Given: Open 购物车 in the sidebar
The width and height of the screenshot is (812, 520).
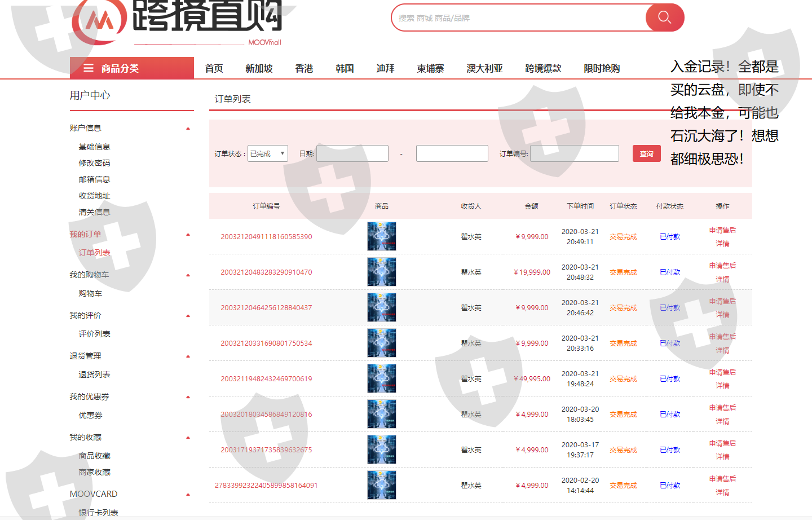Looking at the screenshot, I should (x=90, y=293).
